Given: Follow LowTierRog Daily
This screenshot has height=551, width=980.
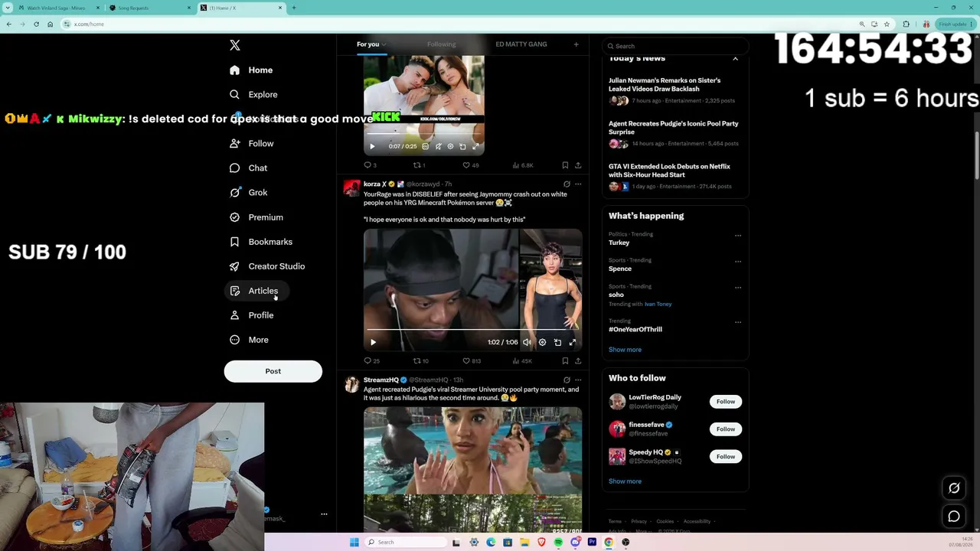Looking at the screenshot, I should tap(726, 402).
